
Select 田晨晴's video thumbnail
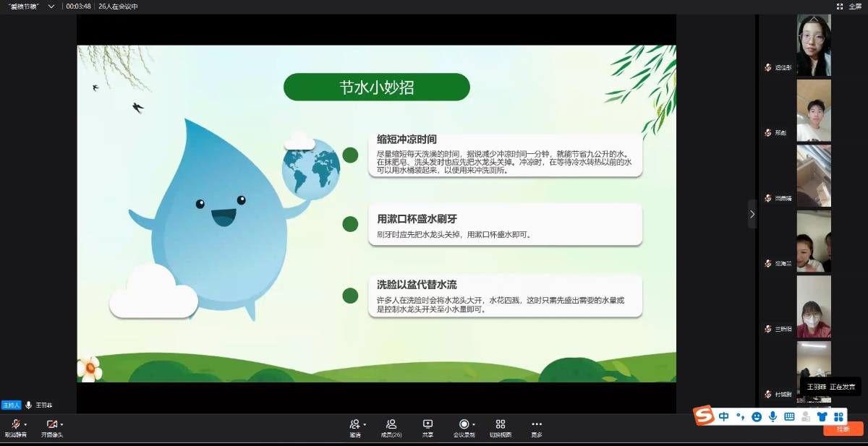(814, 176)
